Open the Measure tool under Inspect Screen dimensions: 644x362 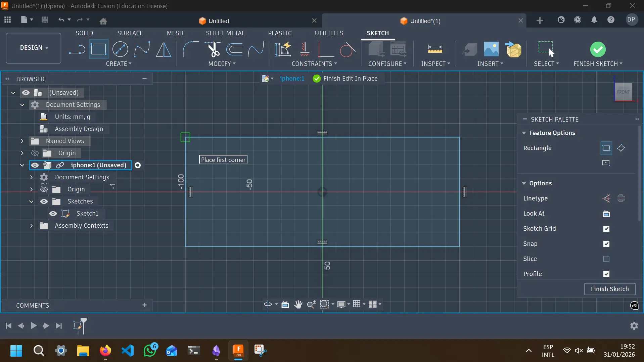point(435,49)
